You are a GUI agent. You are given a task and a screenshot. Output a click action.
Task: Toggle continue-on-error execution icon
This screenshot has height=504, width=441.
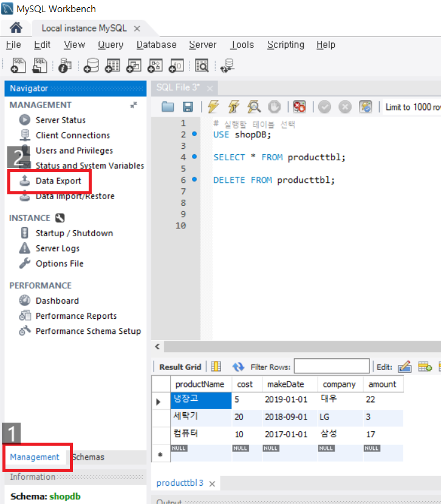coord(299,107)
